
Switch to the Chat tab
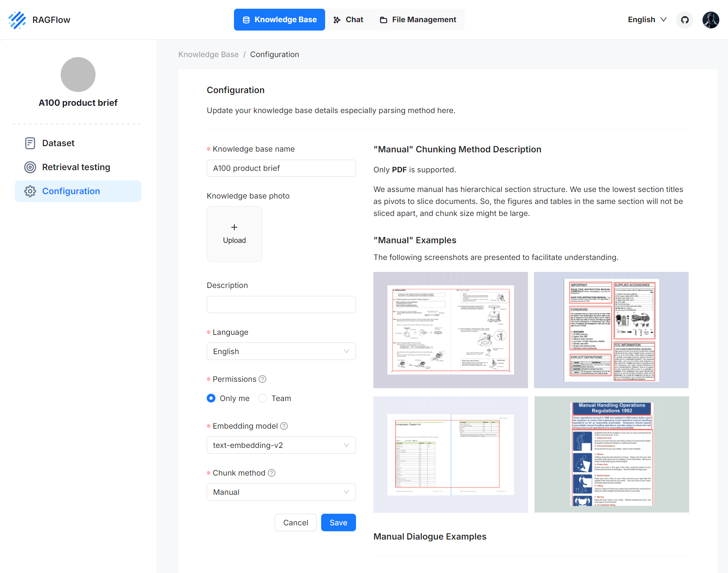click(x=347, y=19)
